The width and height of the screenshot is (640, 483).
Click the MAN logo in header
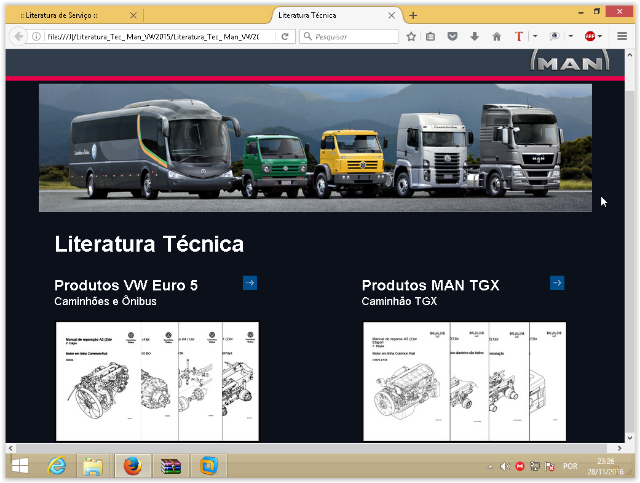pyautogui.click(x=569, y=61)
